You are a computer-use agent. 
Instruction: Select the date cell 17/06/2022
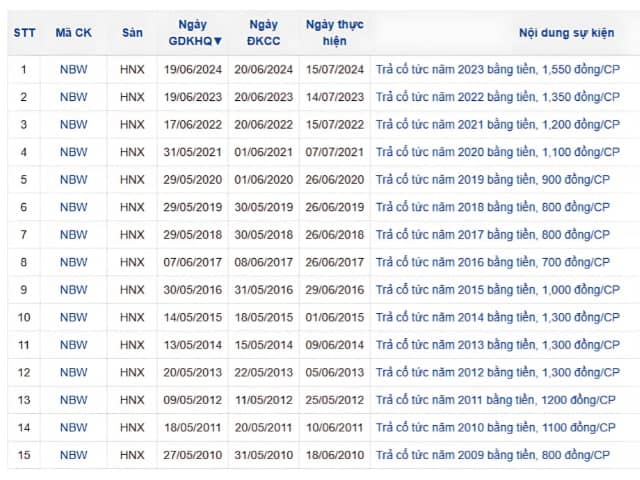(193, 124)
